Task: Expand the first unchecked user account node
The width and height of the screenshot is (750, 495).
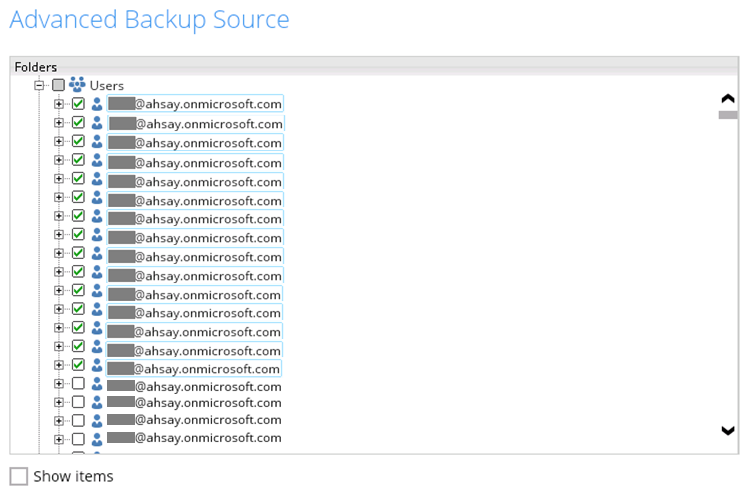Action: point(59,385)
